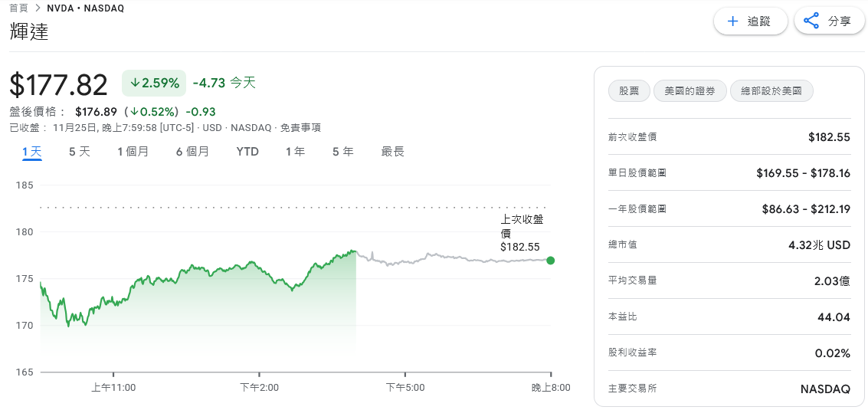Image resolution: width=868 pixels, height=410 pixels.
Task: Click the 下午2:00 point on the time axis
Action: click(259, 388)
